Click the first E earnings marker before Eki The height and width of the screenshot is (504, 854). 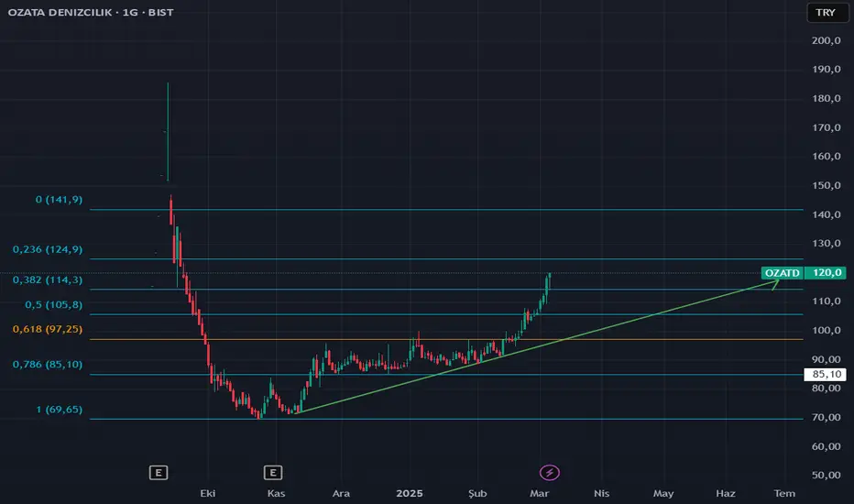pyautogui.click(x=159, y=473)
